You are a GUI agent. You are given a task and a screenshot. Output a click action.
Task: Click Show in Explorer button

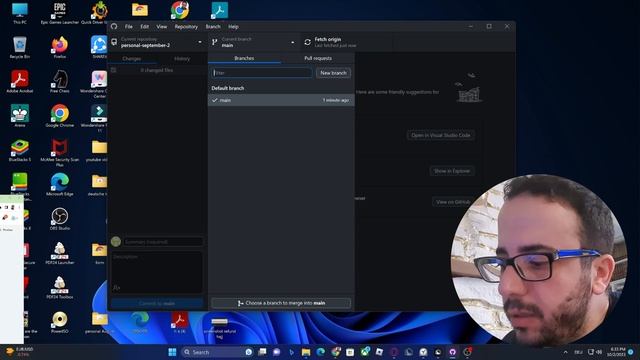pos(452,171)
